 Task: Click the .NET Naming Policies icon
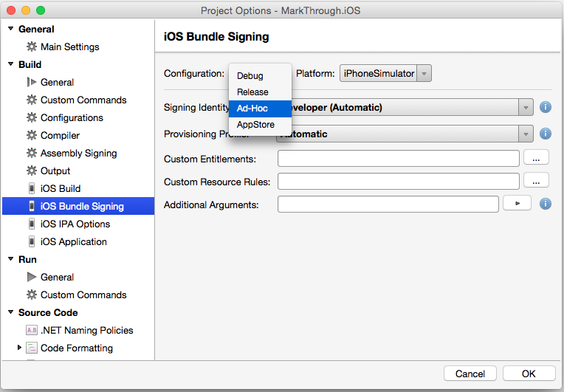(31, 330)
